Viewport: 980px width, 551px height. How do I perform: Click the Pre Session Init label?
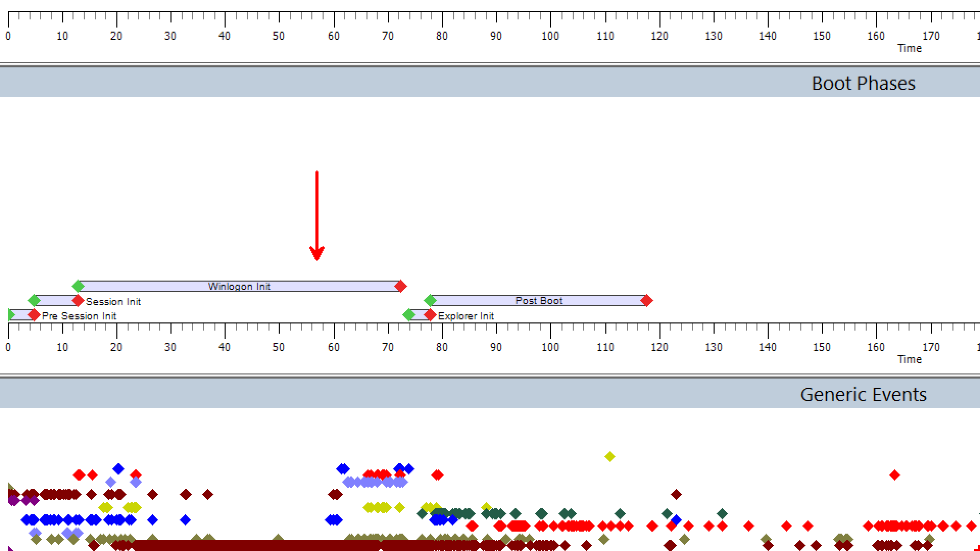[x=79, y=316]
